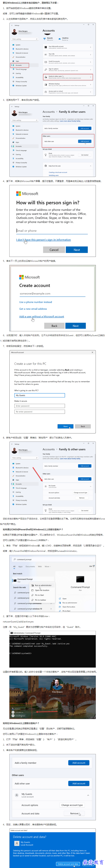Focus the someone@example.com email field
The width and height of the screenshot is (105, 868).
click(52, 293)
